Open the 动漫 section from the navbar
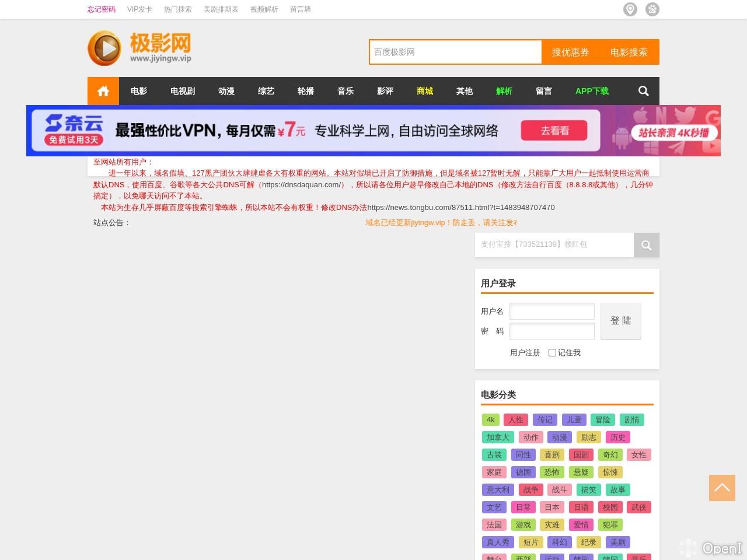Viewport: 747px width, 560px height. tap(226, 91)
